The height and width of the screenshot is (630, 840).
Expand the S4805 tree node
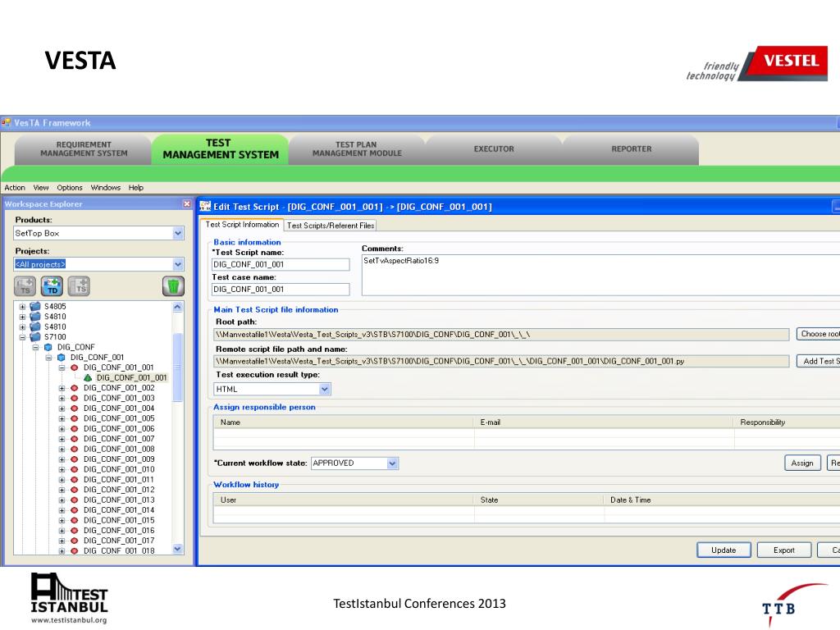tap(22, 307)
